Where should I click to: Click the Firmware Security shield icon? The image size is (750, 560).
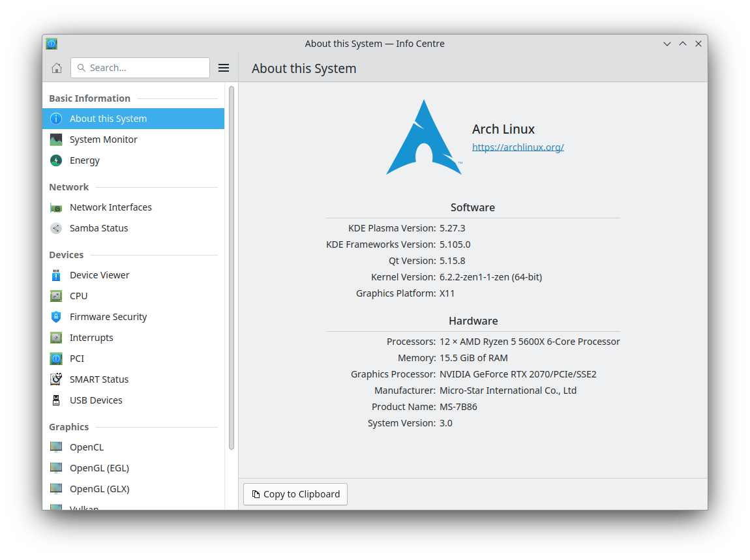57,316
